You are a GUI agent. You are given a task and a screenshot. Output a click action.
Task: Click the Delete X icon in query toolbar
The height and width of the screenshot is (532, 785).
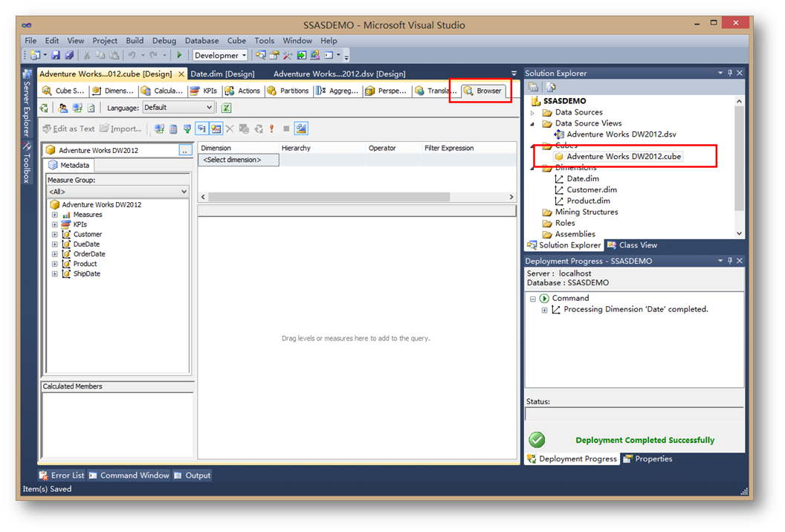[230, 129]
